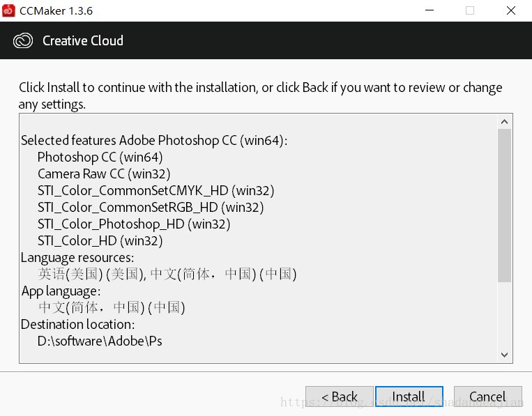The image size is (532, 416).
Task: Click the Creative Cloud logo in header
Action: [23, 40]
